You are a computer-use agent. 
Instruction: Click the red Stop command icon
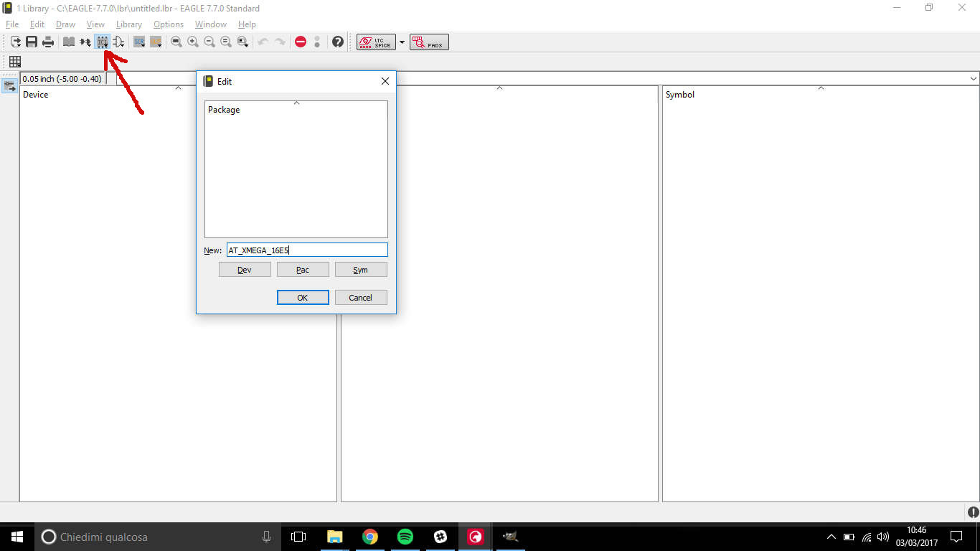click(x=301, y=42)
